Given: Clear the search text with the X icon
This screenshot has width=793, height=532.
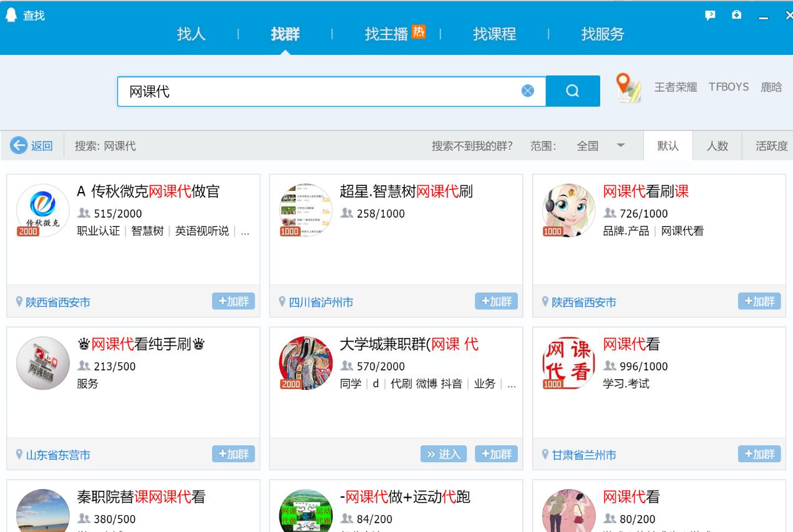Looking at the screenshot, I should pyautogui.click(x=528, y=91).
